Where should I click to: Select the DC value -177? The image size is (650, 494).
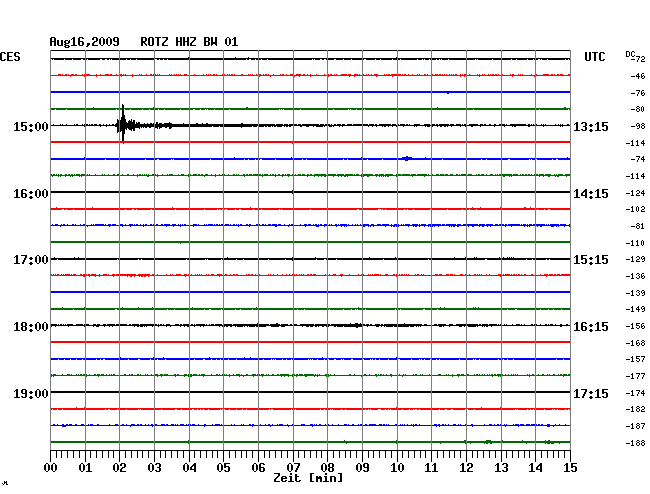tap(635, 376)
